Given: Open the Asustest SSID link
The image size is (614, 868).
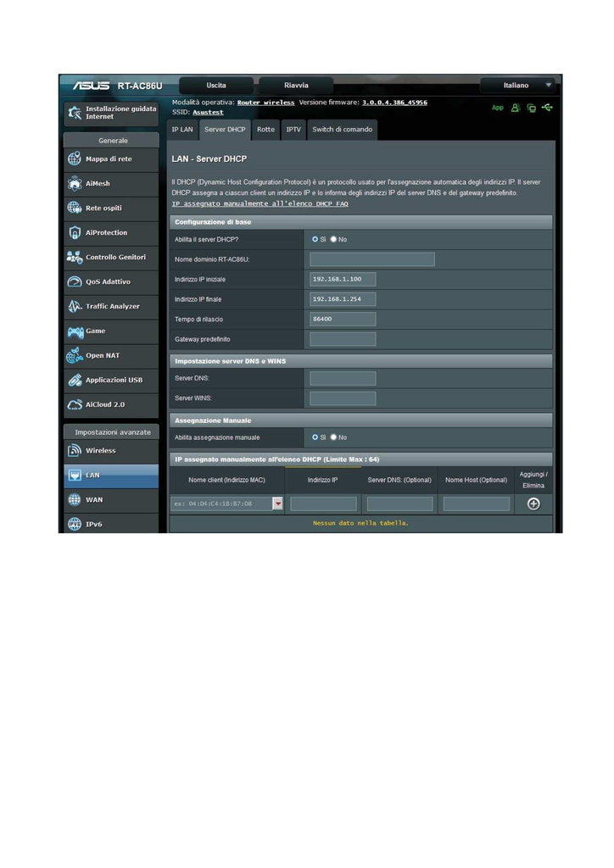Looking at the screenshot, I should 208,113.
